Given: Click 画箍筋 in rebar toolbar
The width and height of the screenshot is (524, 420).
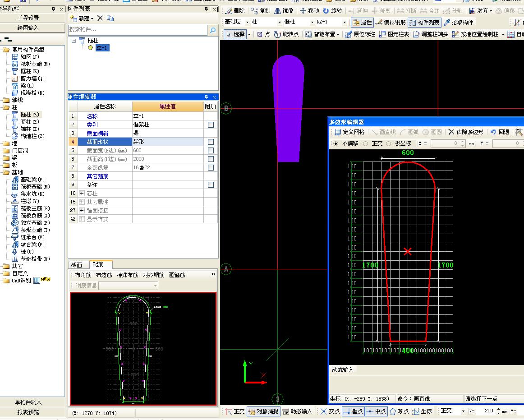Looking at the screenshot, I should (x=177, y=275).
